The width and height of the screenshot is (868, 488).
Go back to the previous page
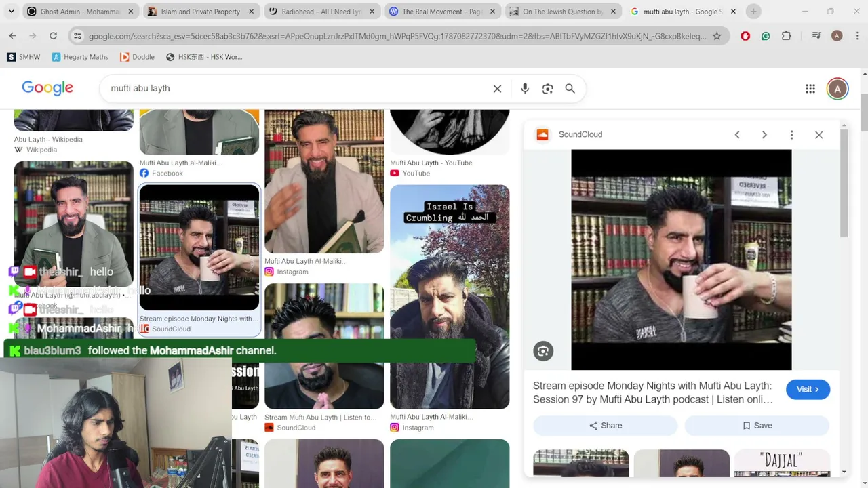coord(13,36)
